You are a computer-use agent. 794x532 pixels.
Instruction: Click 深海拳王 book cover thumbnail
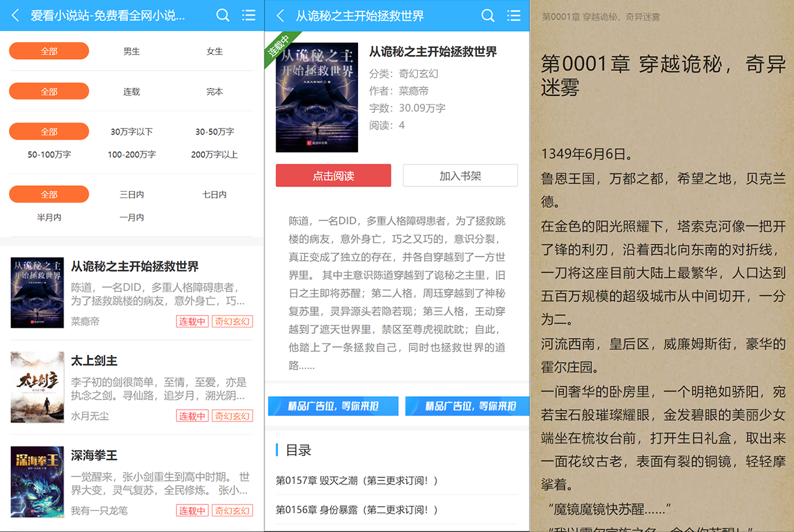tap(37, 481)
